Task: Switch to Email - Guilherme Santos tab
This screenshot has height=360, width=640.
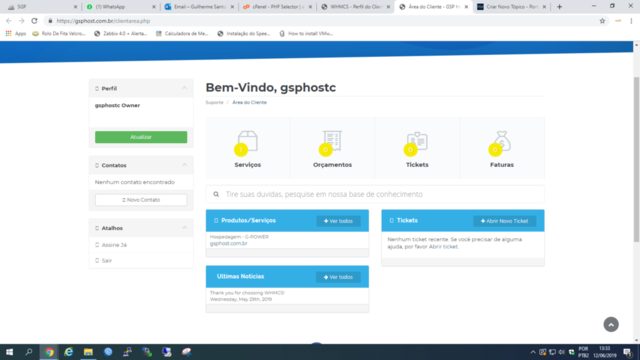Action: [199, 7]
